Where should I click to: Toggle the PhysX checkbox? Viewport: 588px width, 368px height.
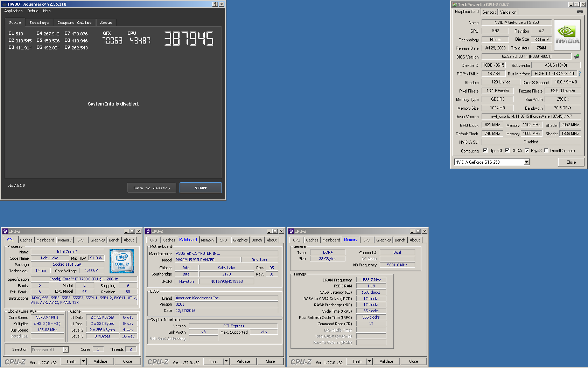tap(527, 150)
